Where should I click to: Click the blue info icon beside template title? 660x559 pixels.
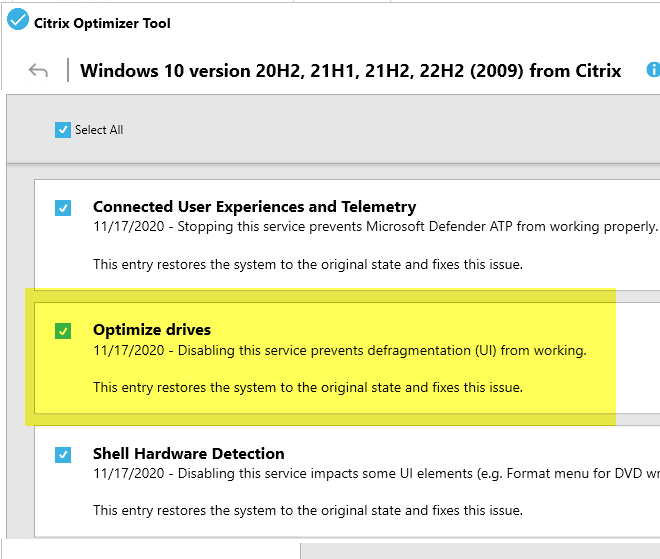[653, 69]
